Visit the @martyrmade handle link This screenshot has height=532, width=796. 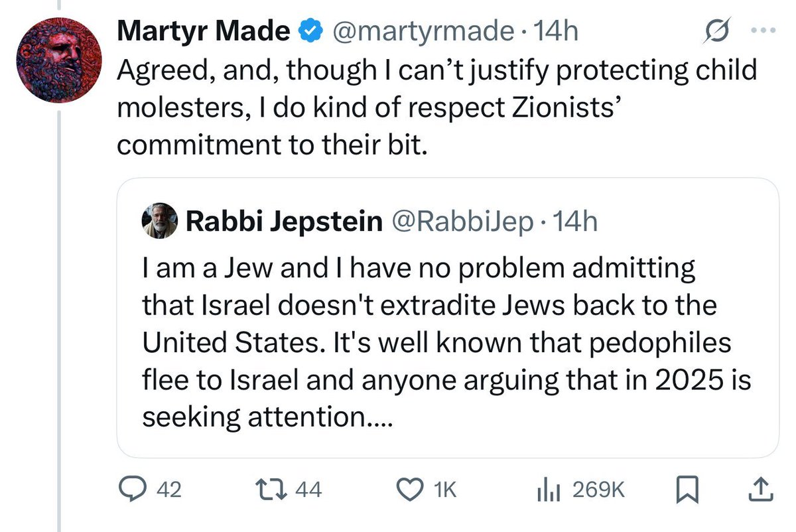tap(421, 32)
